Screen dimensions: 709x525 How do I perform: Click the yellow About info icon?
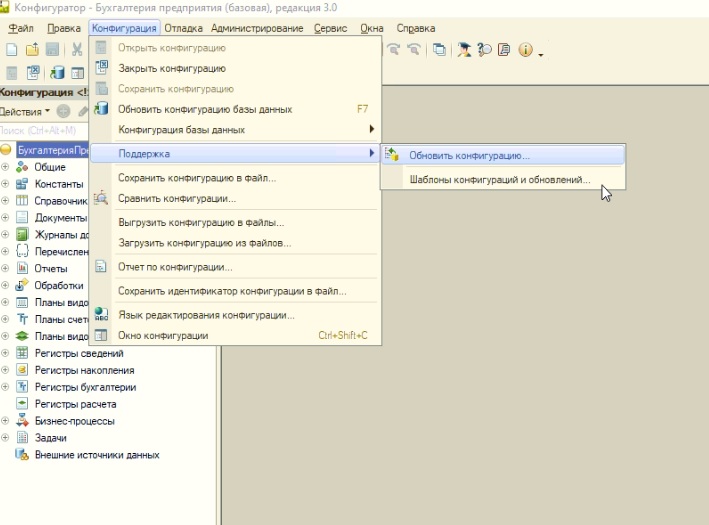(x=525, y=49)
